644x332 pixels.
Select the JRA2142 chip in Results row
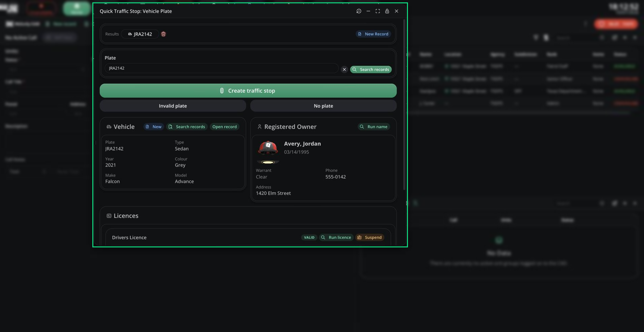coord(140,34)
